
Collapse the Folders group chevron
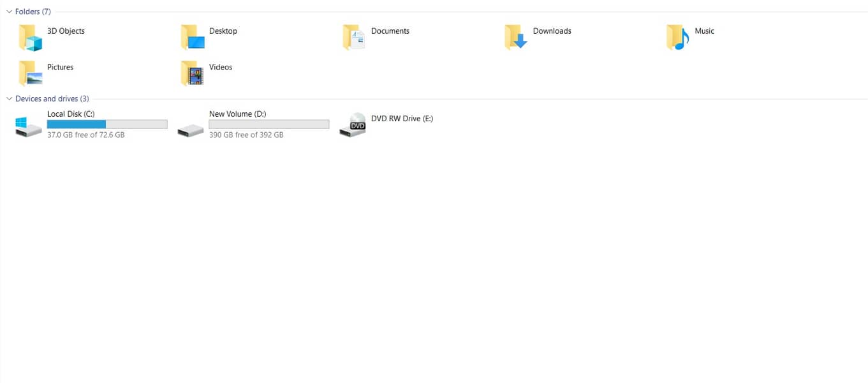point(9,11)
